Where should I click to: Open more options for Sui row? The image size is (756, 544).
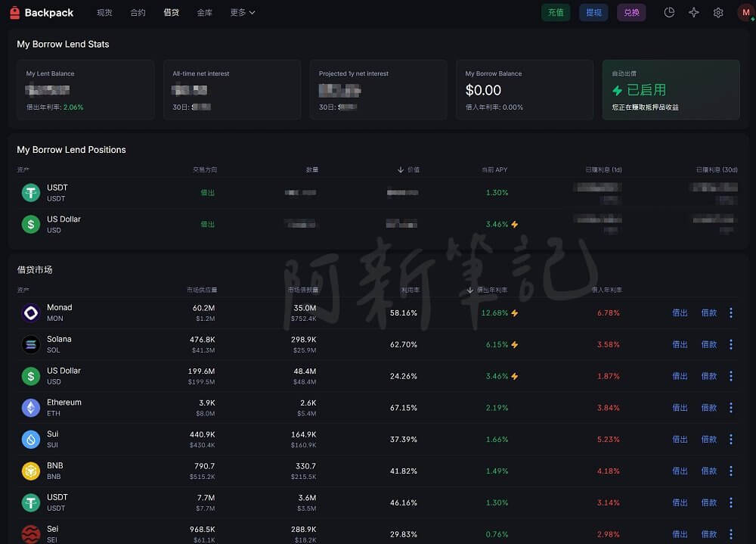(731, 440)
